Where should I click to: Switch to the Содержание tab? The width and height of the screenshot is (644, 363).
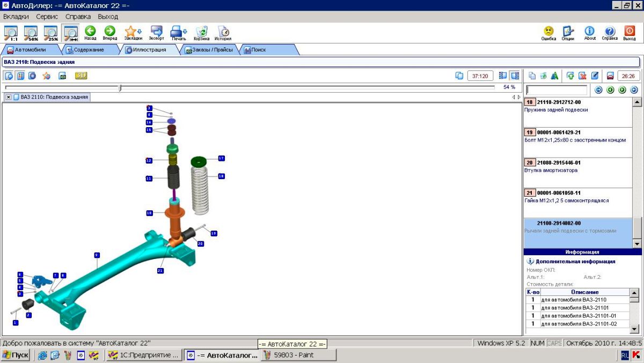pyautogui.click(x=89, y=50)
